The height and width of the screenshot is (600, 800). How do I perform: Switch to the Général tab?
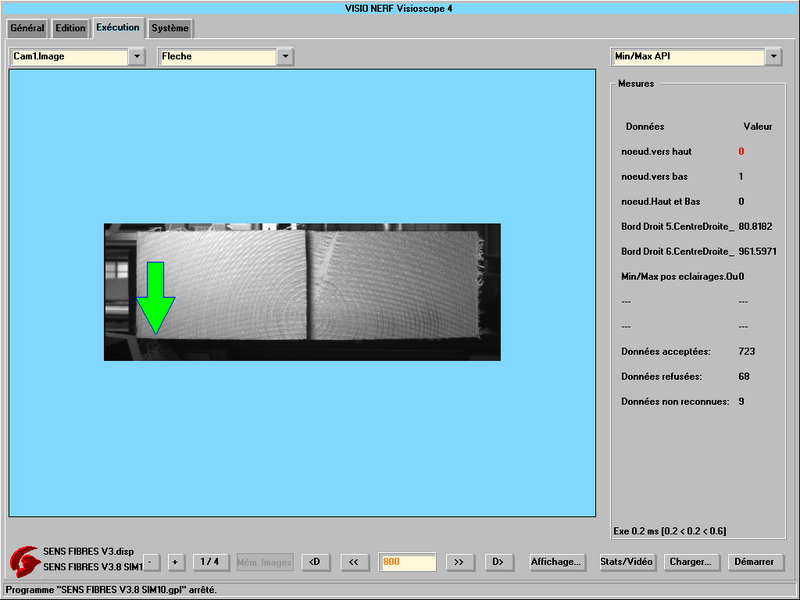(x=27, y=28)
